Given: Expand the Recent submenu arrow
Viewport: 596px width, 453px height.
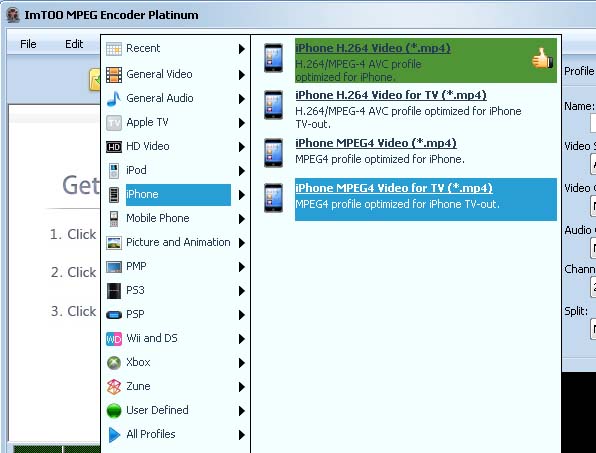Looking at the screenshot, I should click(241, 49).
